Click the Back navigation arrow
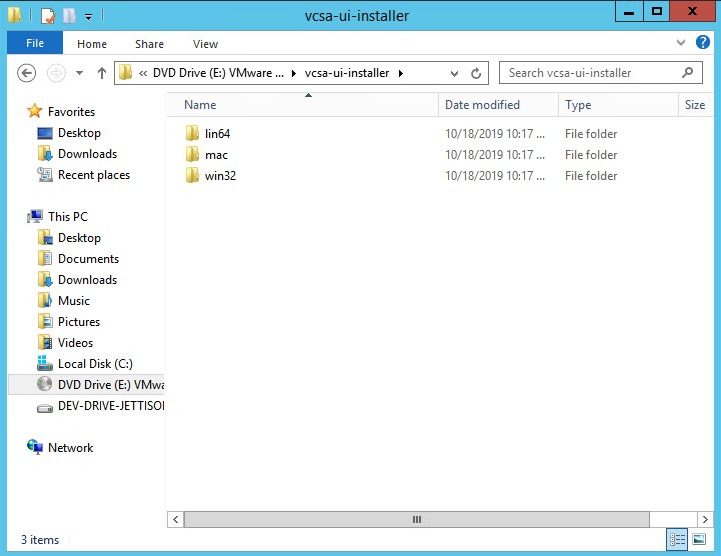 pos(26,73)
